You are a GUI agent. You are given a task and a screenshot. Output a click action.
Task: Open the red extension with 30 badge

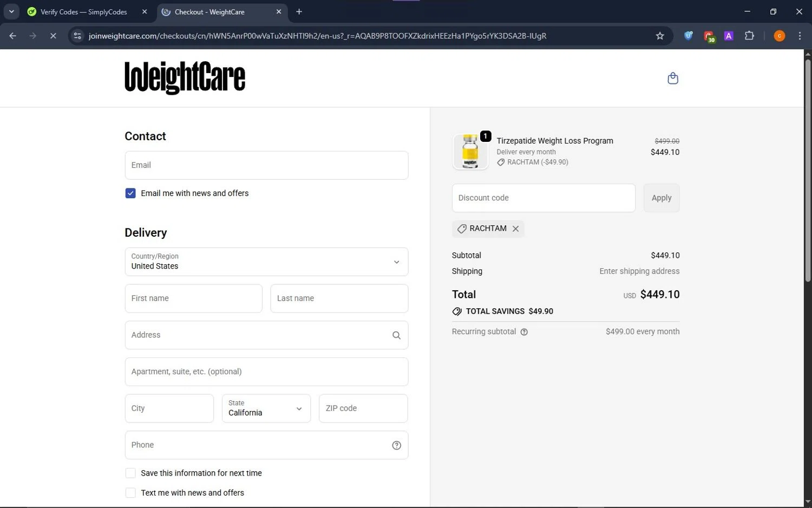tap(709, 36)
